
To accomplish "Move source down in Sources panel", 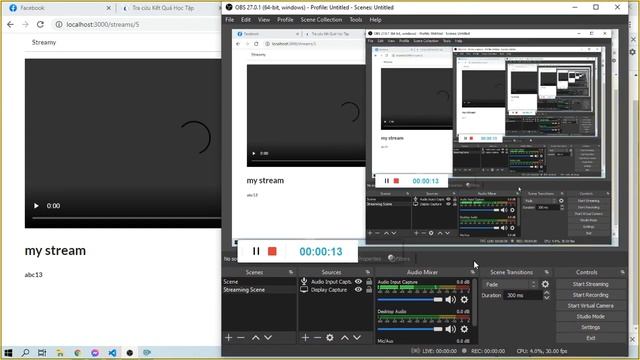I will click(x=357, y=338).
